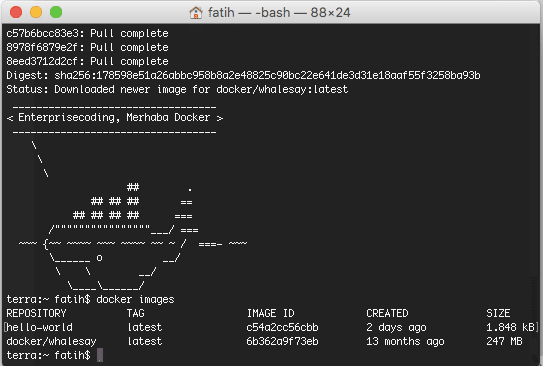
Task: Click the SIZE column header
Action: 498,313
